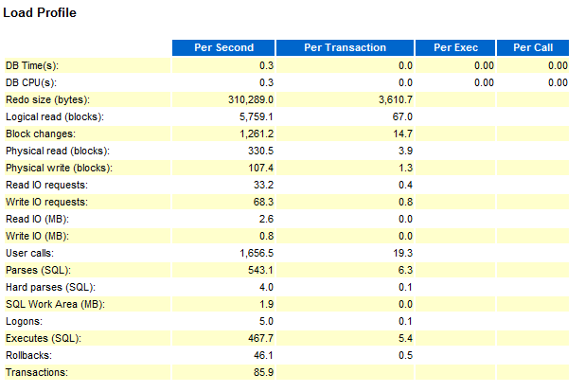This screenshot has height=392, width=585.
Task: Click the 85.9 transactions value
Action: point(263,373)
